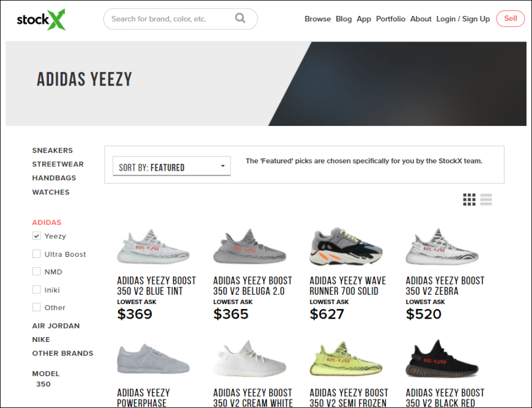Switch to list view layout
This screenshot has height=408, width=532.
click(x=486, y=199)
